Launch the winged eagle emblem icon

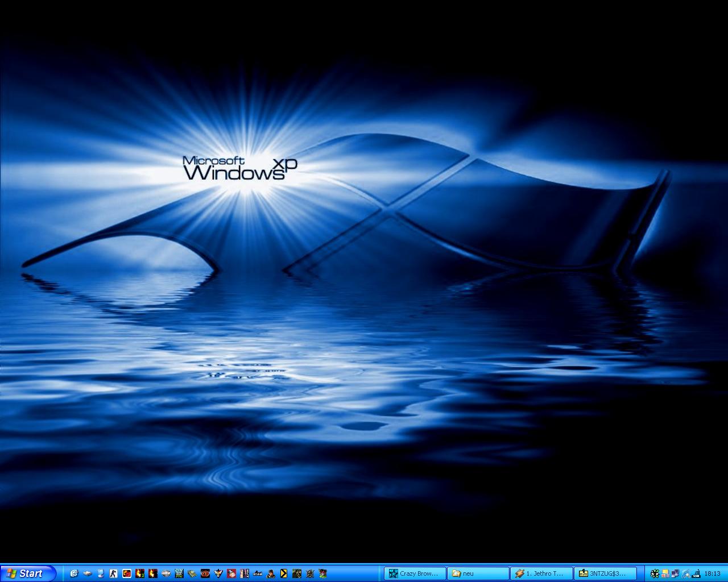218,573
